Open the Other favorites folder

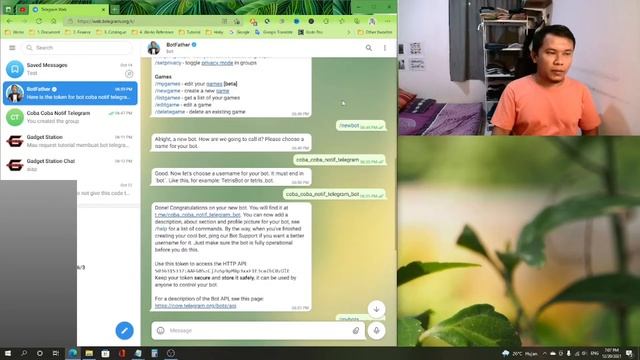[x=375, y=32]
